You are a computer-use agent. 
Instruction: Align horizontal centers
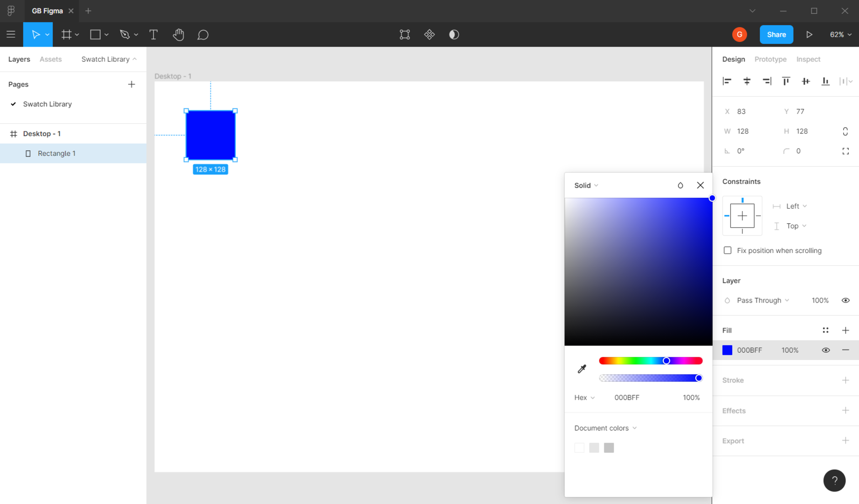coord(747,81)
